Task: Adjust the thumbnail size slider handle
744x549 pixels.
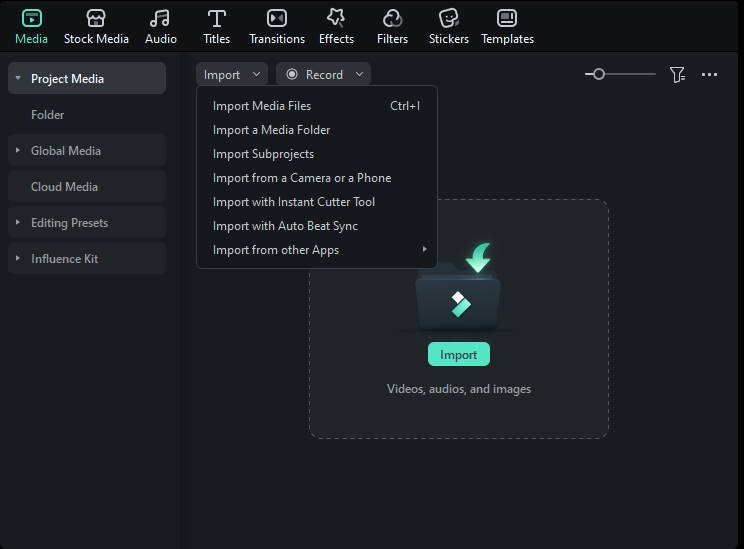Action: (599, 74)
